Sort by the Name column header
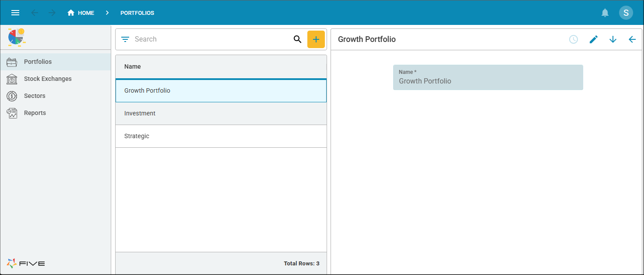The height and width of the screenshot is (275, 644). coord(133,66)
